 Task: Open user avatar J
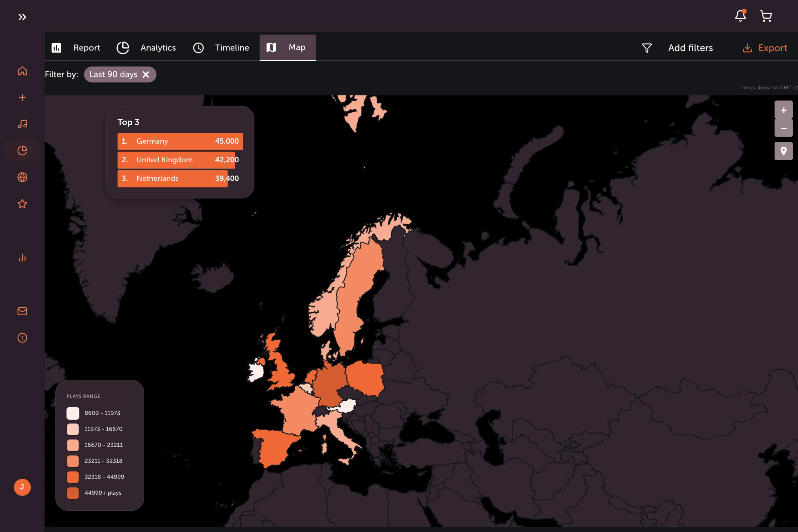(22, 487)
